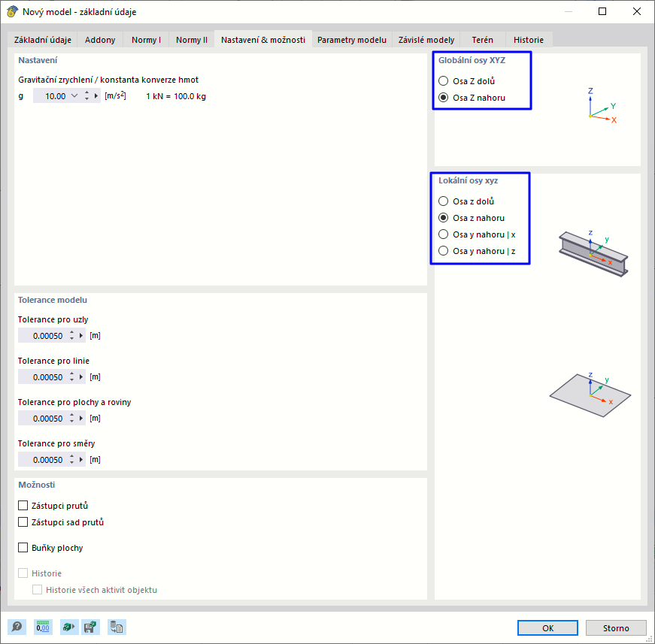Click the '1 kN = 100.0 kg' text

point(176,96)
